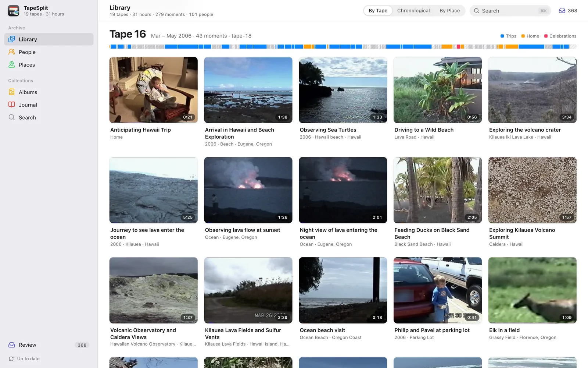Click "Black Sand Beach · Hawaii" caption
The height and width of the screenshot is (368, 588).
[422, 244]
